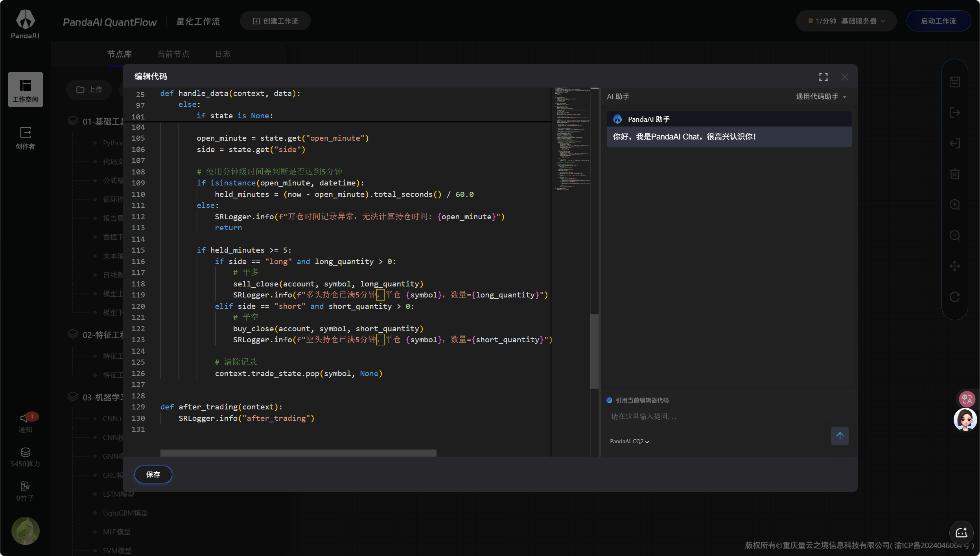Click the 01-基础工具 layers icon
Image resolution: width=980 pixels, height=556 pixels.
click(73, 121)
